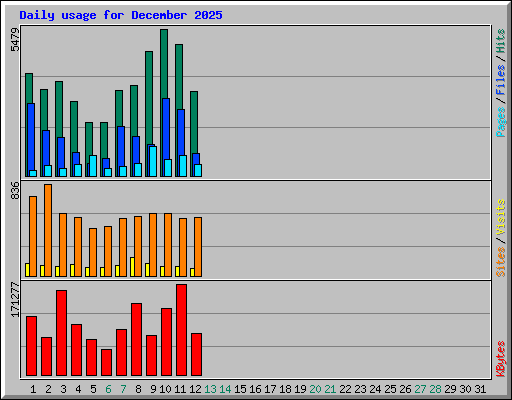512x400 pixels.
Task: Click the yellow Visits bar for day 8
Action: [132, 267]
